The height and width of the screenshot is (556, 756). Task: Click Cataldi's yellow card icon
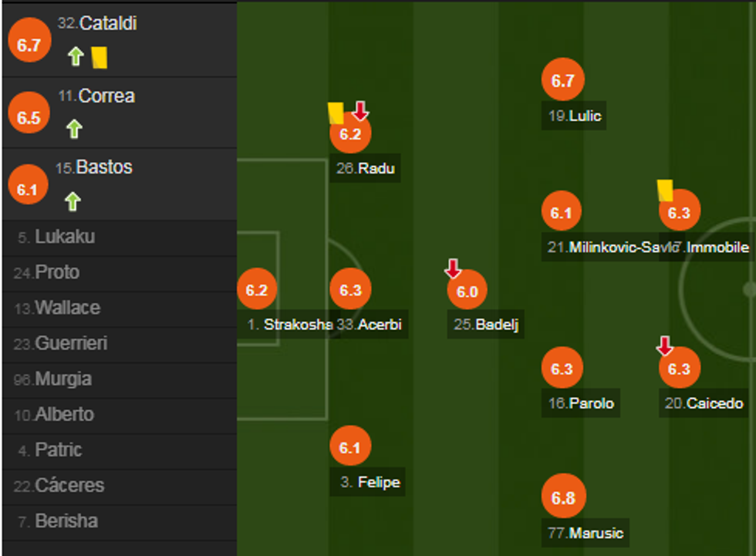pos(99,56)
